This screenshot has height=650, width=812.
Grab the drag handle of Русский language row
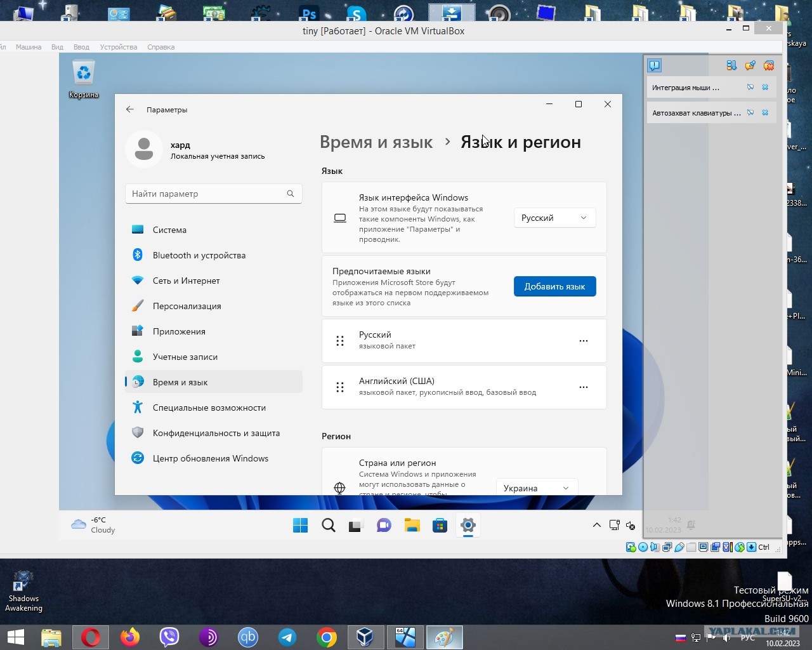coord(340,341)
